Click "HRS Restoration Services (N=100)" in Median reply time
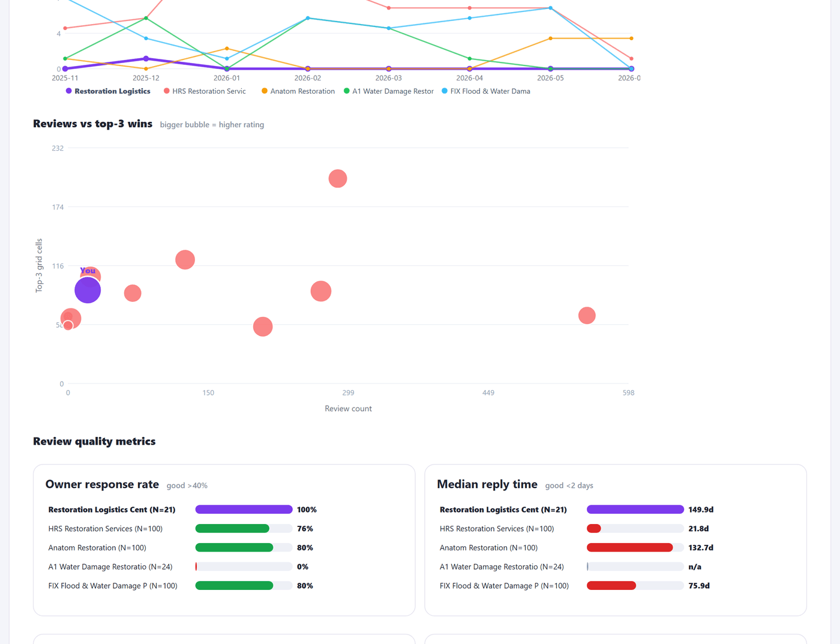840x644 pixels. point(497,529)
